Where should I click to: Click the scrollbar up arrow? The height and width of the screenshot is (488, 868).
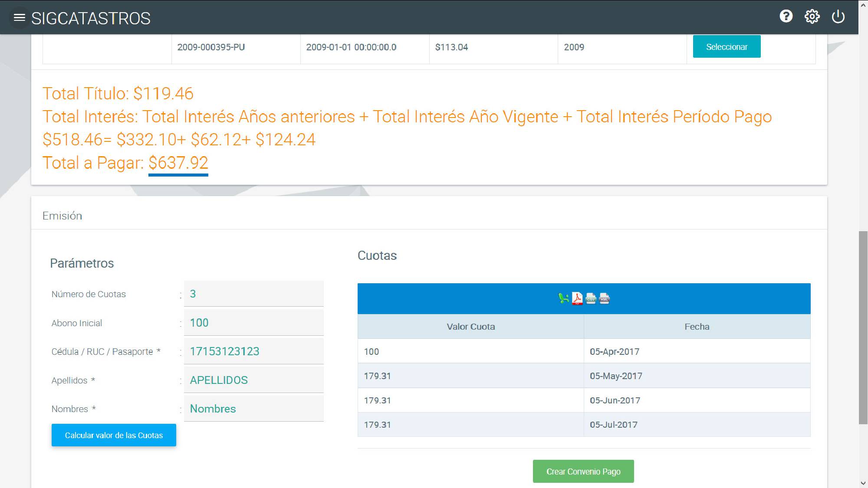point(863,5)
